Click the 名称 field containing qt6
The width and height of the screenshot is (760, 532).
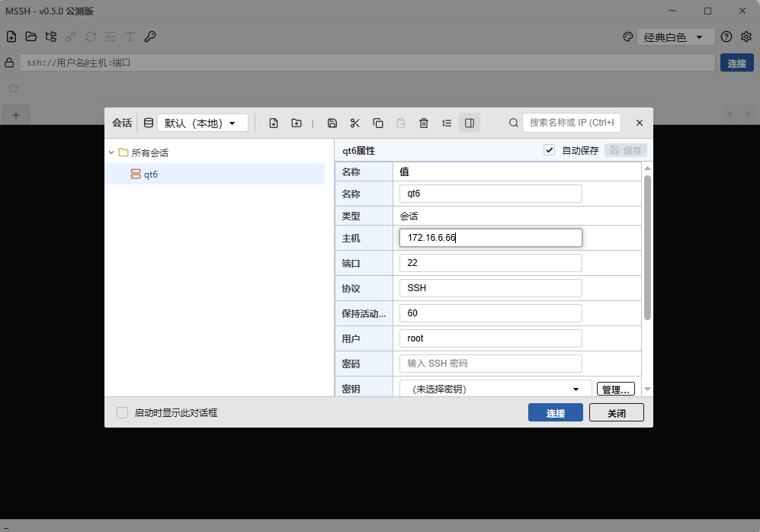(490, 194)
